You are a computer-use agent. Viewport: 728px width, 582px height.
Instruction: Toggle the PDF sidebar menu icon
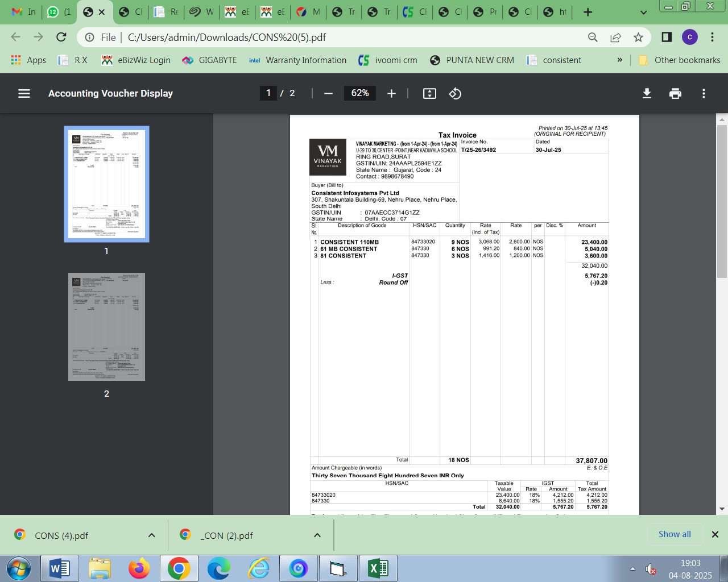click(x=24, y=93)
